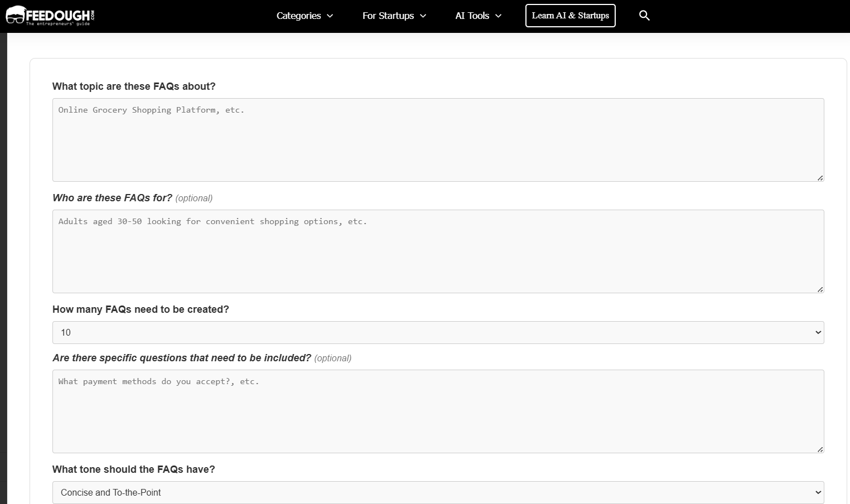Click the 'Who are these FAQs for?' label
Viewport: 850px width, 504px height.
[x=112, y=198]
